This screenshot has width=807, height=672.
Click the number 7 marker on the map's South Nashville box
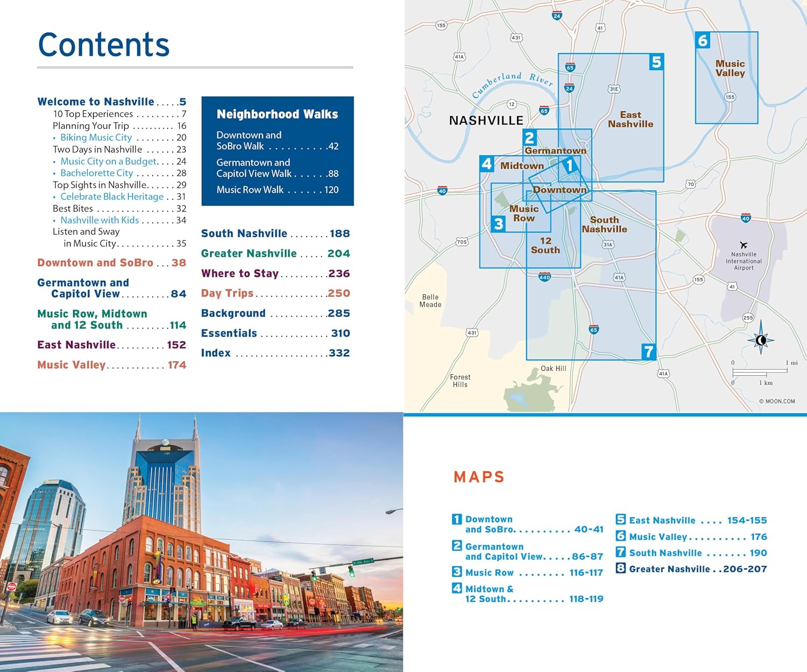(648, 352)
